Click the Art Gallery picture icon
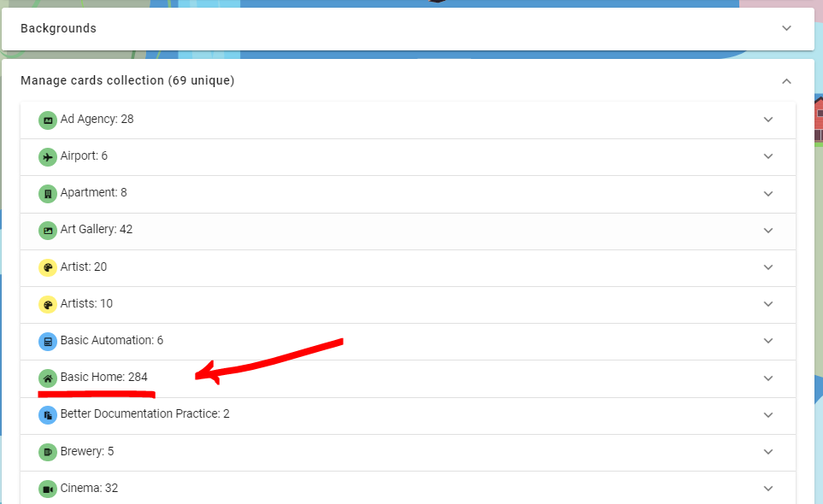Screen dimensions: 823x504 48,231
